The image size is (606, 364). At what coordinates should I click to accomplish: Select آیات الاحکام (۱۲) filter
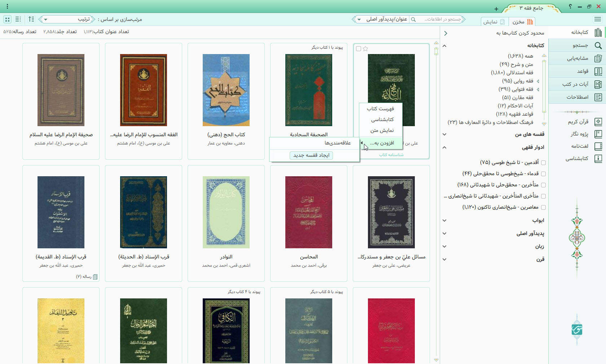click(515, 106)
